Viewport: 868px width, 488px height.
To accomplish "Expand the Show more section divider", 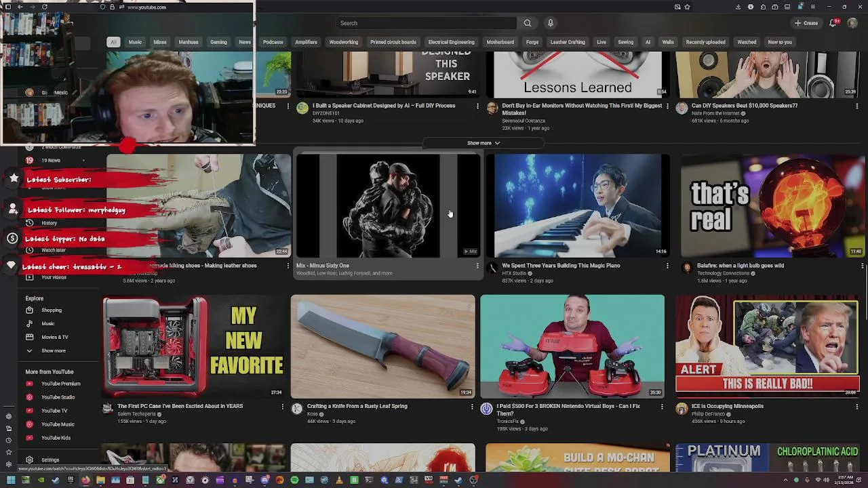I will [x=483, y=143].
